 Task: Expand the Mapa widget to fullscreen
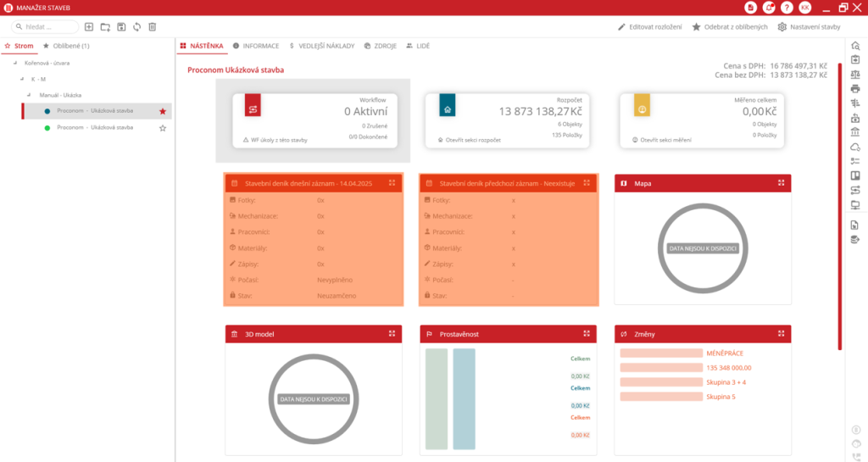point(780,182)
